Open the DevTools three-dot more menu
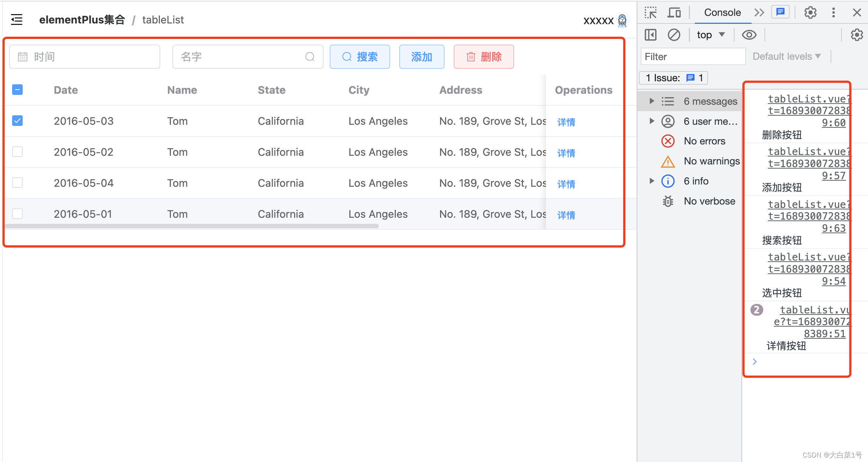Image resolution: width=868 pixels, height=462 pixels. click(x=833, y=12)
